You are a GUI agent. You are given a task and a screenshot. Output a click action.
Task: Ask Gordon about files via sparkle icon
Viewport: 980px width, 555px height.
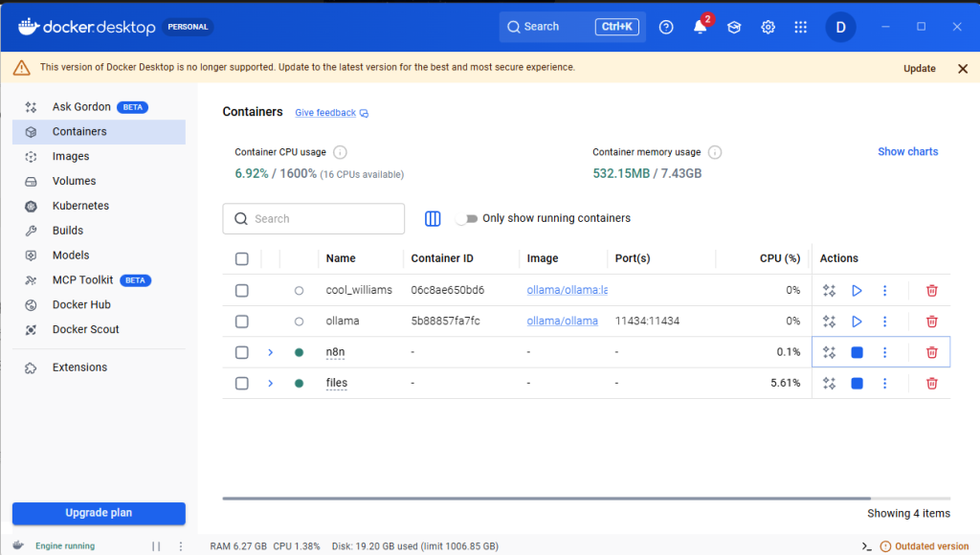coord(830,383)
